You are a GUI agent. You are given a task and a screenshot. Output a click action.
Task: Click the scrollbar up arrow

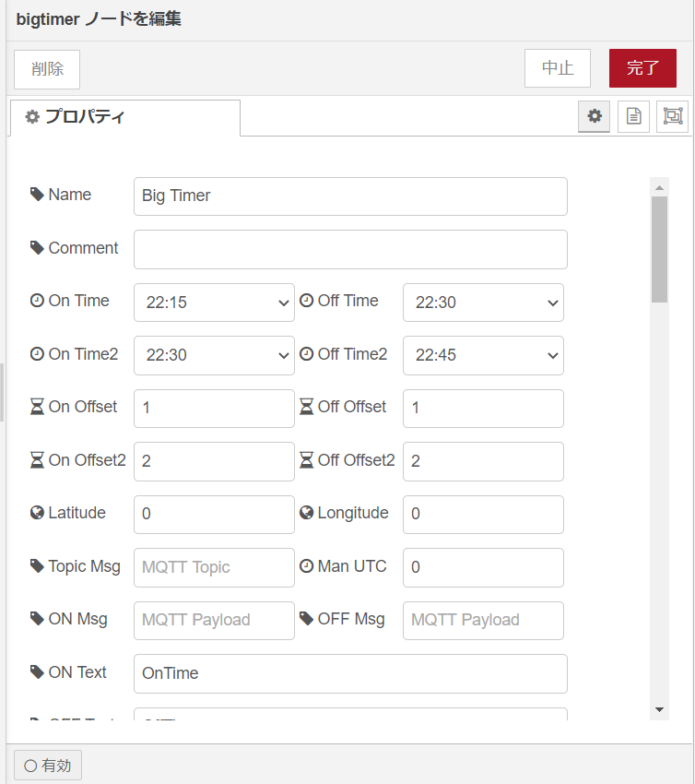(x=660, y=187)
